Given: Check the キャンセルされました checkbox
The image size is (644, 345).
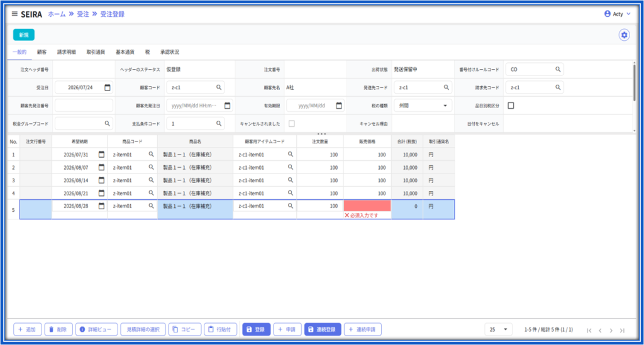Looking at the screenshot, I should tap(292, 123).
